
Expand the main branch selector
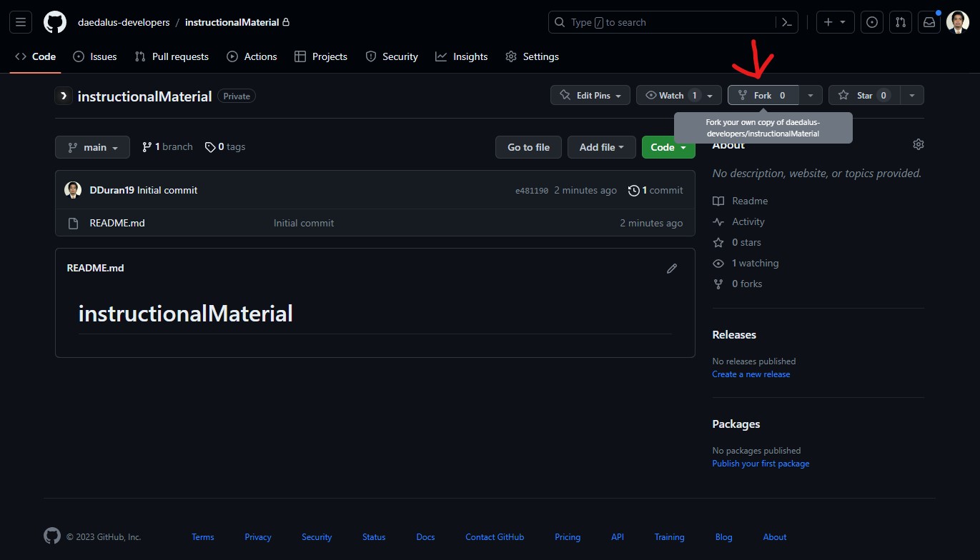pos(92,147)
